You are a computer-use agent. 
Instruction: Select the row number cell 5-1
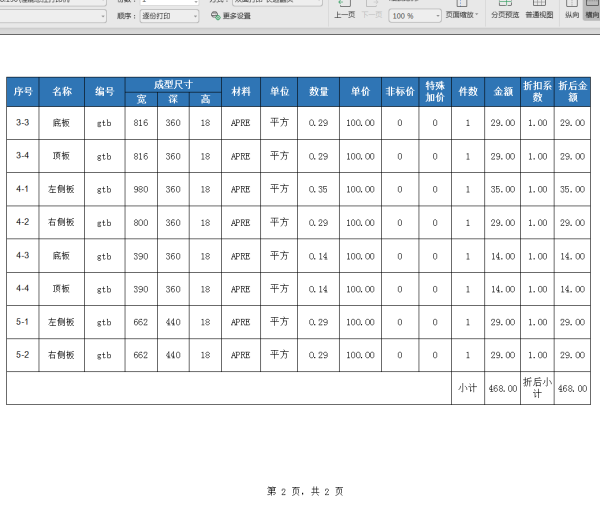(23, 322)
